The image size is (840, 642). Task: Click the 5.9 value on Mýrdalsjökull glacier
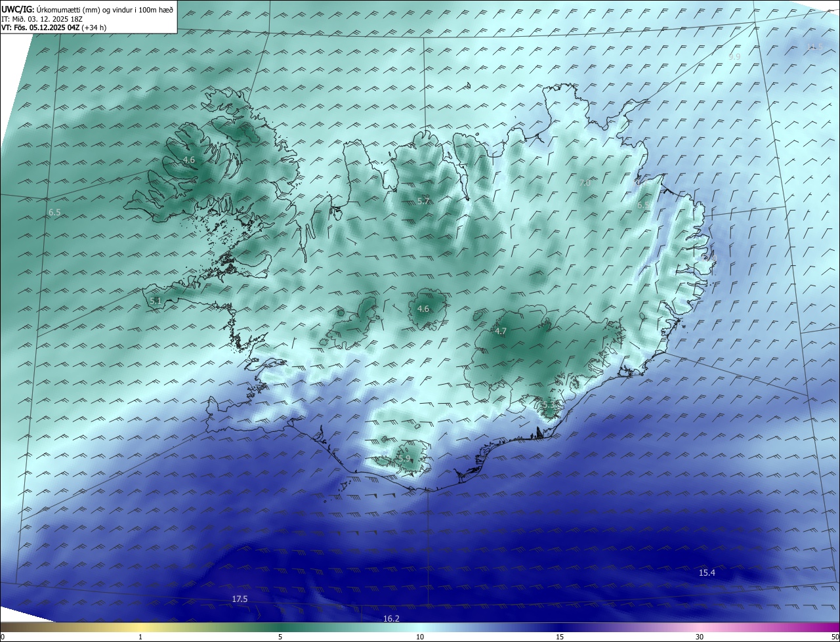tap(404, 459)
